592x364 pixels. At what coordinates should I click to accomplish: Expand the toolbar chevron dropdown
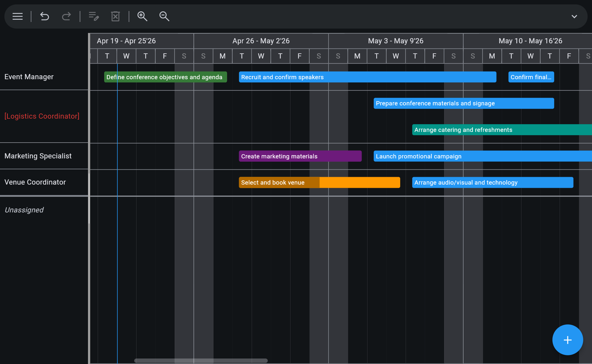tap(574, 16)
